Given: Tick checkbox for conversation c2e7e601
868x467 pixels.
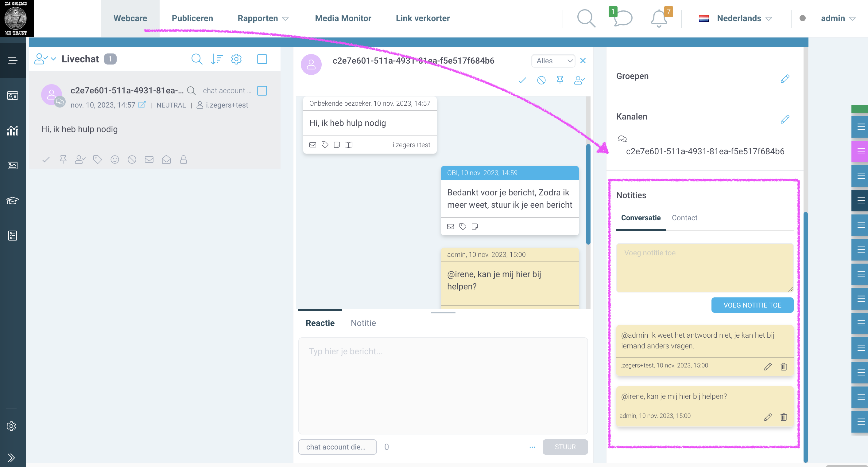Looking at the screenshot, I should click(x=262, y=91).
